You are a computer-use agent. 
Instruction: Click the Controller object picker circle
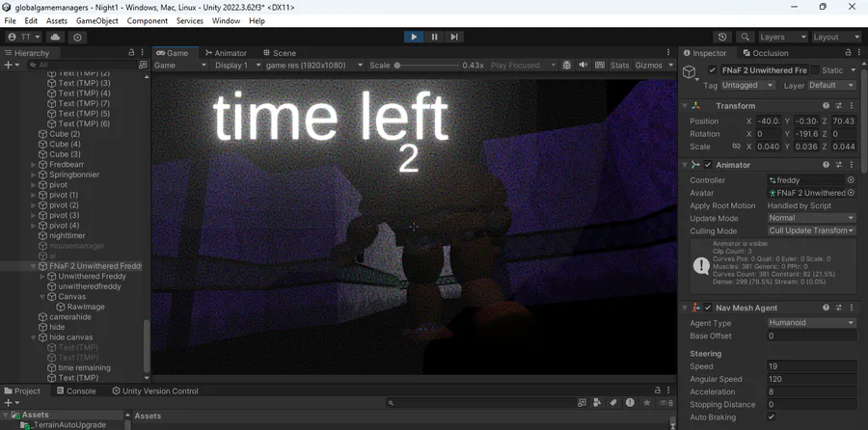(x=851, y=180)
